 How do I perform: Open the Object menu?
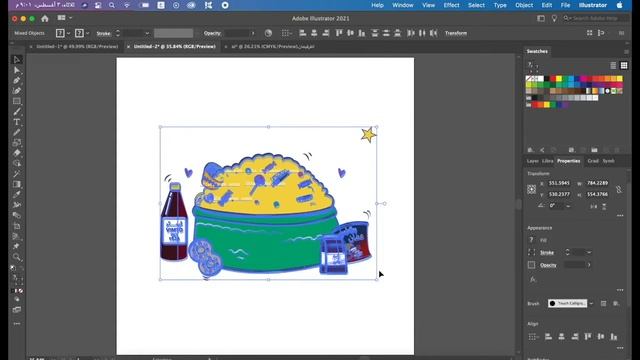pos(524,5)
